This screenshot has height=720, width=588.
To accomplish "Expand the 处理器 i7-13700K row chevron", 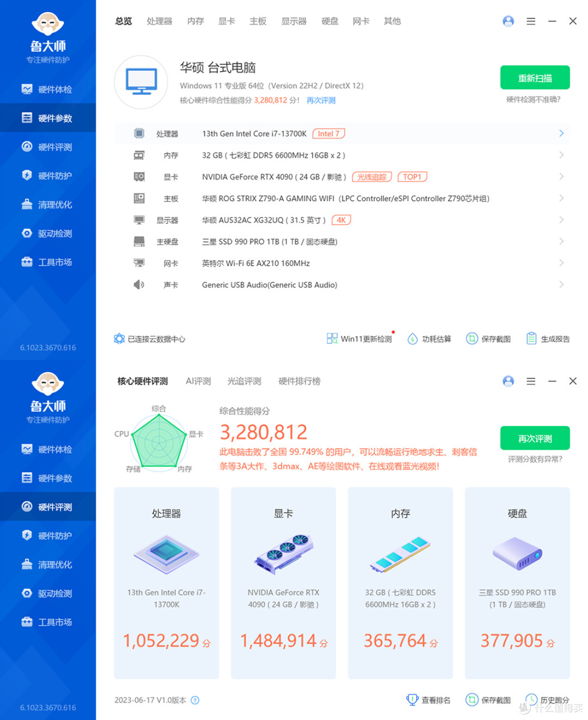I will [x=561, y=133].
